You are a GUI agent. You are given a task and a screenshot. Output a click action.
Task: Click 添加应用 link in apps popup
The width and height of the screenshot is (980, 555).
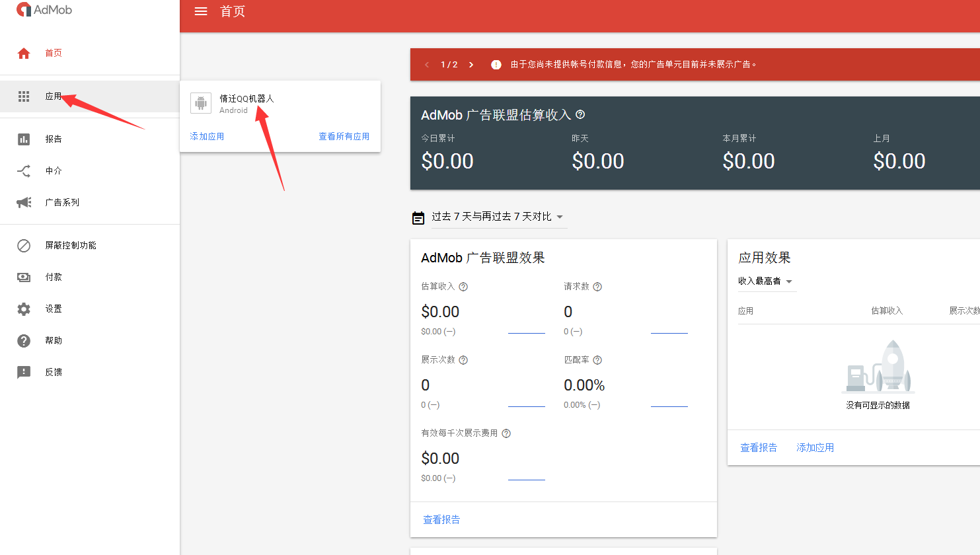pyautogui.click(x=207, y=137)
